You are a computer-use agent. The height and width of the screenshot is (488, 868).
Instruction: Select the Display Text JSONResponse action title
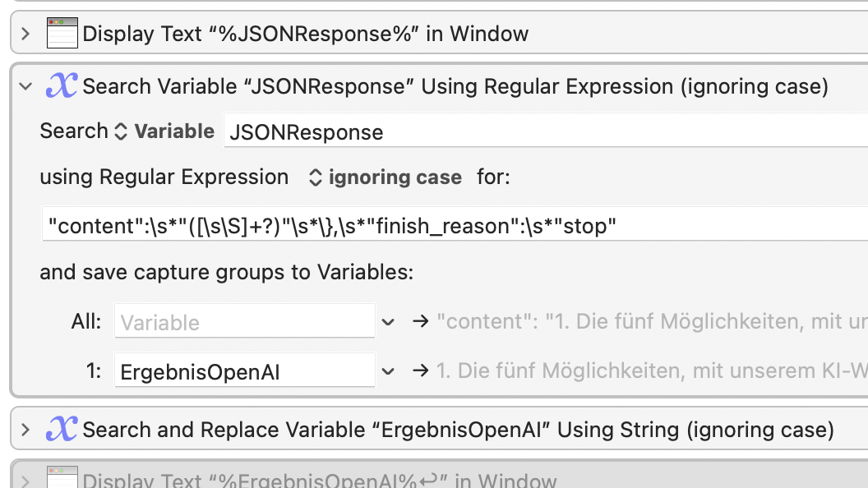tap(306, 34)
